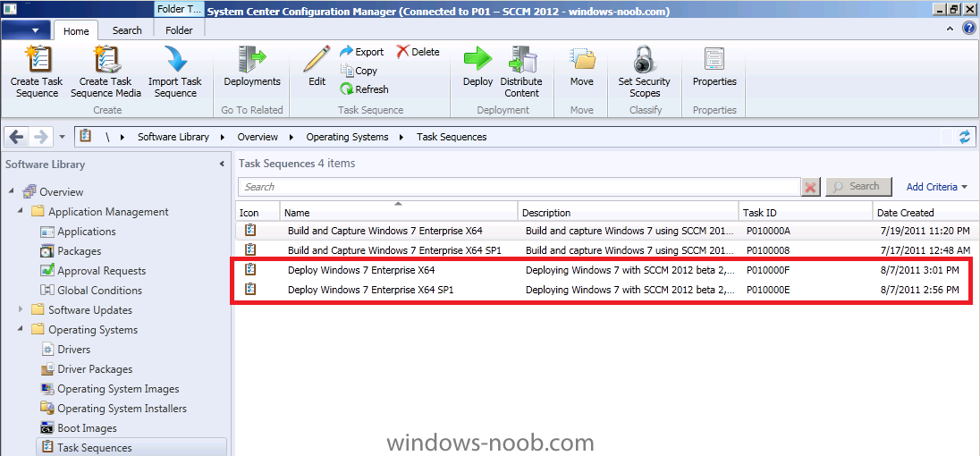Sort by the Task ID column header
The height and width of the screenshot is (456, 980).
806,213
